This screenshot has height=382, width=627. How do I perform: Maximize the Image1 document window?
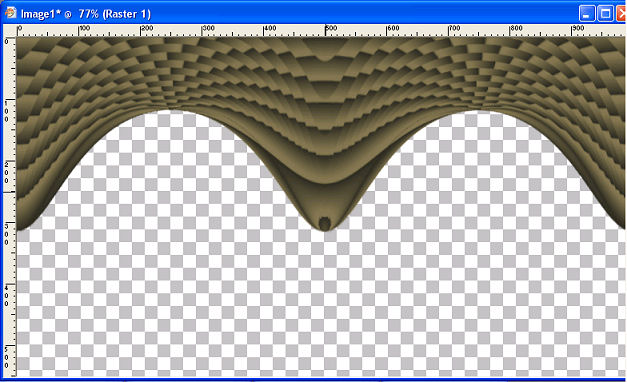[x=605, y=14]
